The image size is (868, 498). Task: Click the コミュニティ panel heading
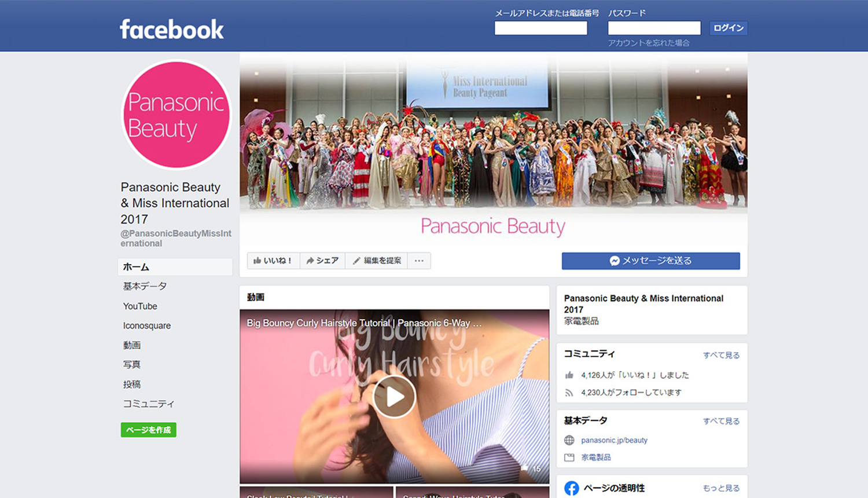[x=589, y=354]
